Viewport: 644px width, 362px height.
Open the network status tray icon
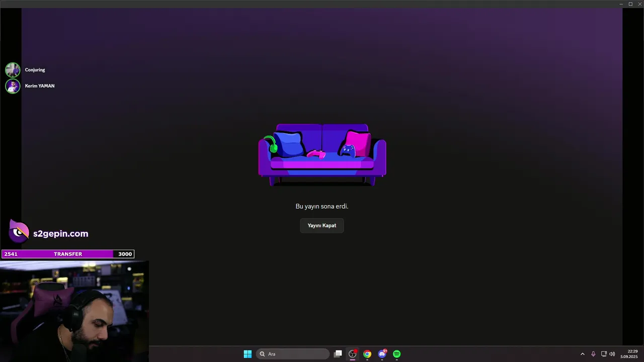[604, 354]
